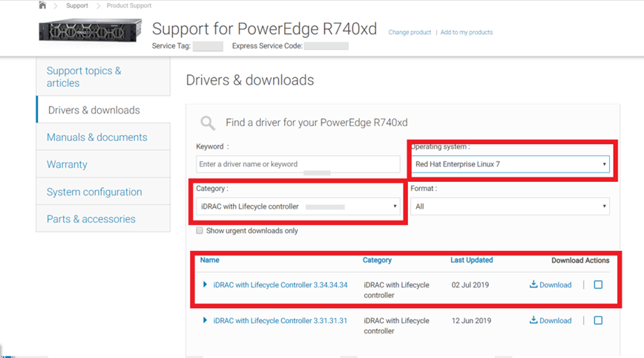Click the 12 Jun 2019 date cell
Viewport: 644px width, 358px height.
[471, 321]
